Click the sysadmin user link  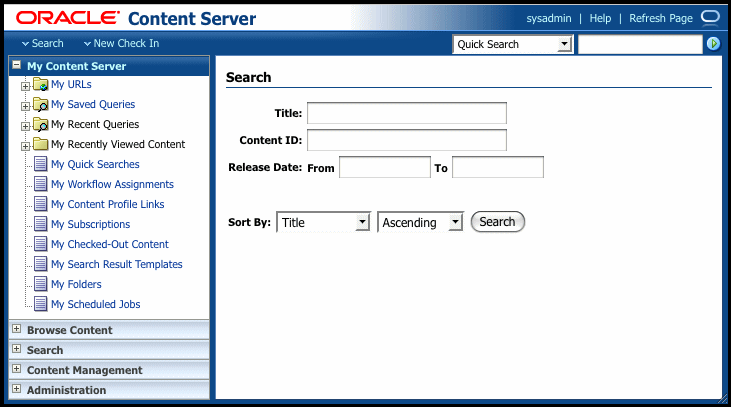549,18
